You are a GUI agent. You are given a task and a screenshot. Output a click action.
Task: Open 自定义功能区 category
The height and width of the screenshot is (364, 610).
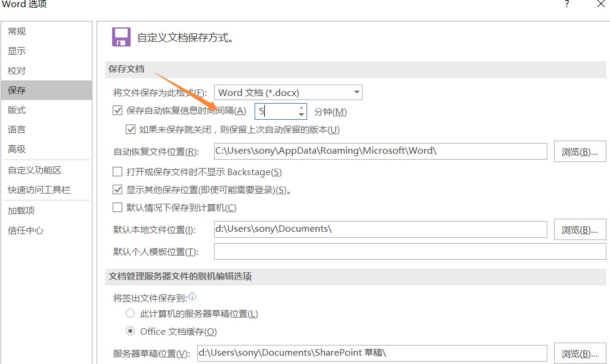(47, 170)
